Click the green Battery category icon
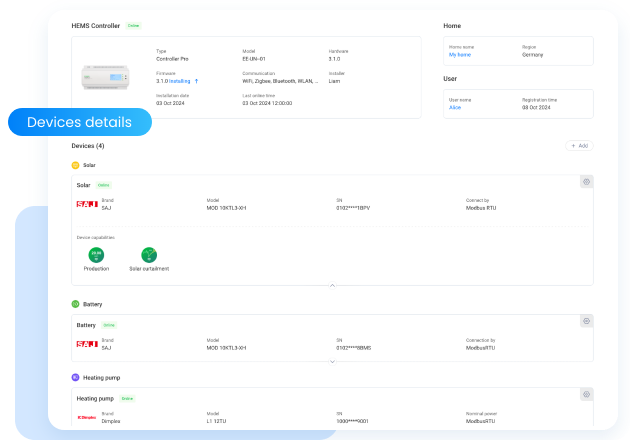 (x=76, y=304)
